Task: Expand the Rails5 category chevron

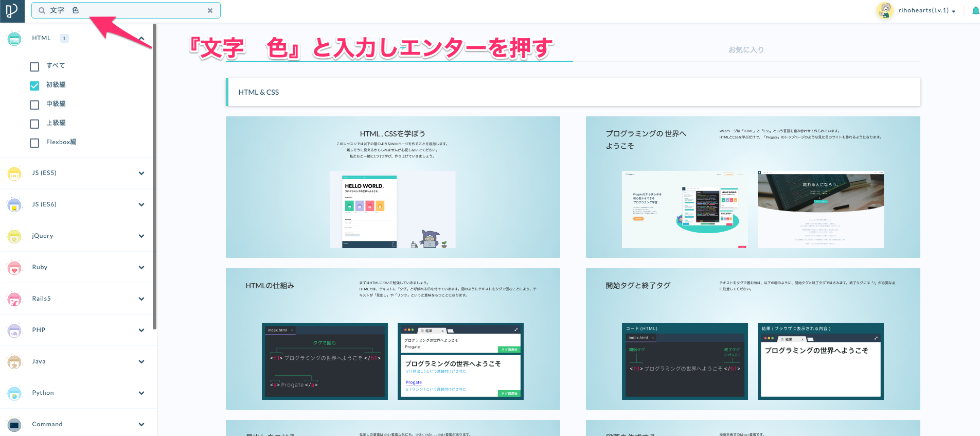Action: [x=141, y=299]
